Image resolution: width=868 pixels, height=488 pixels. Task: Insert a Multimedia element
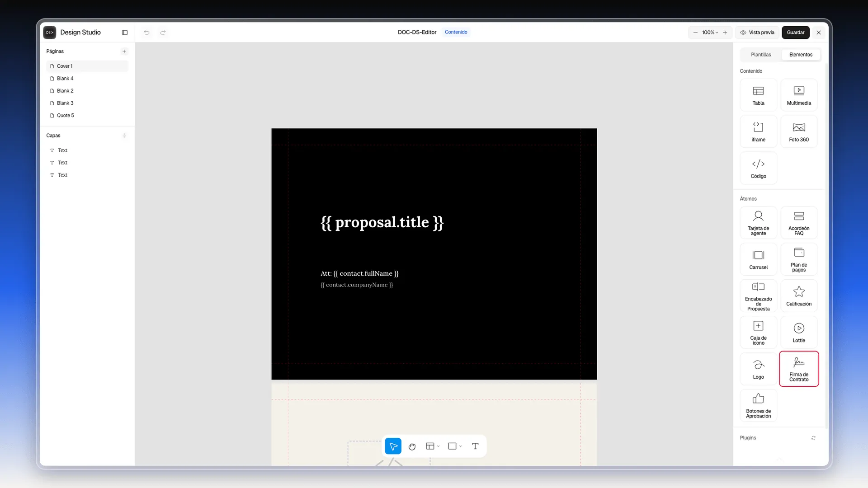pos(799,95)
